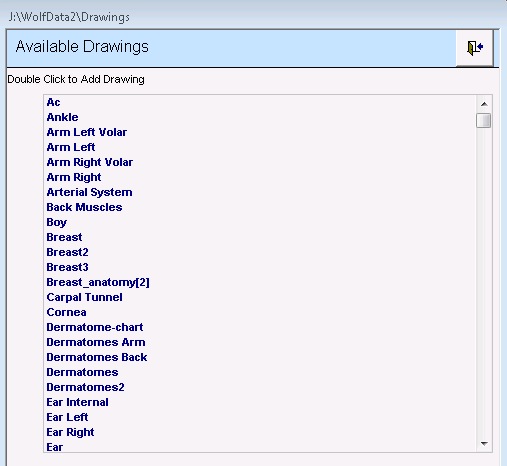Screen dimensions: 507x466
Task: Click the scrollbar down arrow
Action: click(x=484, y=443)
